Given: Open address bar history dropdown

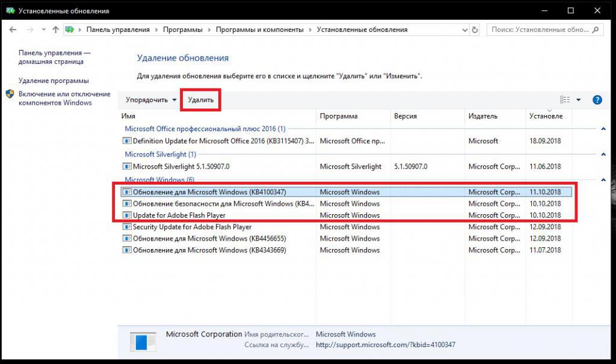Looking at the screenshot, I should point(463,29).
